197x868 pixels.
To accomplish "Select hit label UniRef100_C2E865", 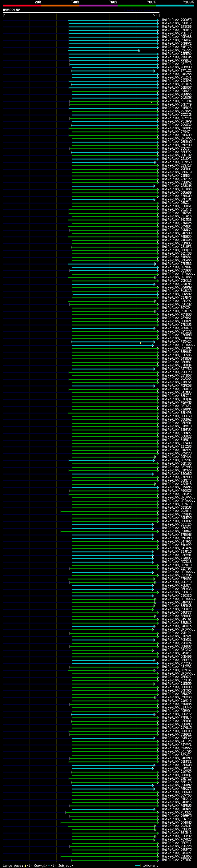I will (x=177, y=856).
